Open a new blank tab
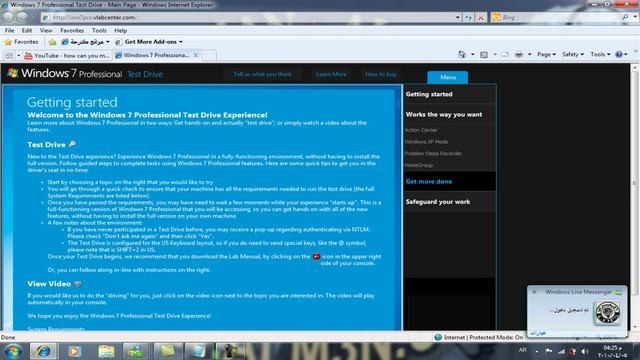 [209, 56]
